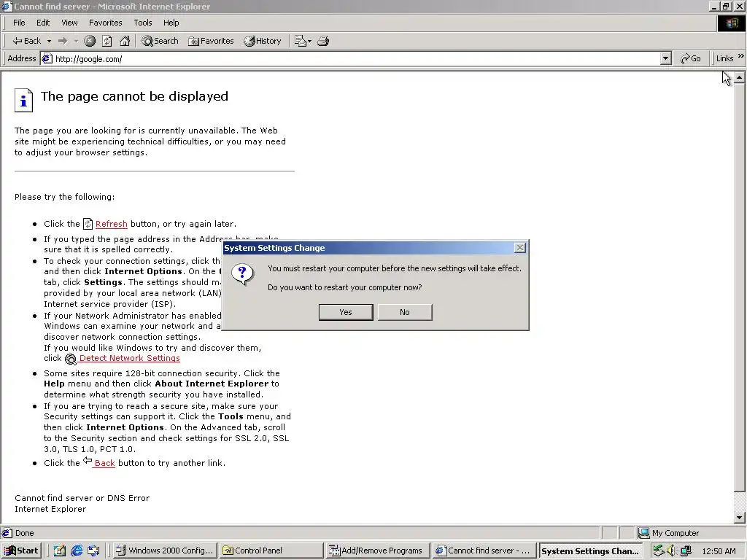Click the question mark dialog icon
Viewport: 747px width, 560px height.
pos(242,275)
